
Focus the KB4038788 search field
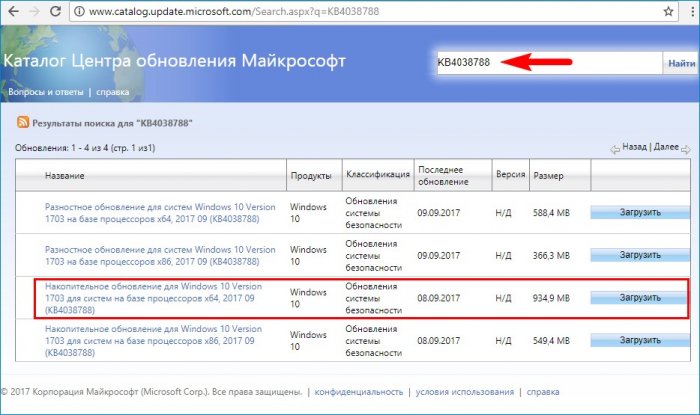(x=549, y=62)
